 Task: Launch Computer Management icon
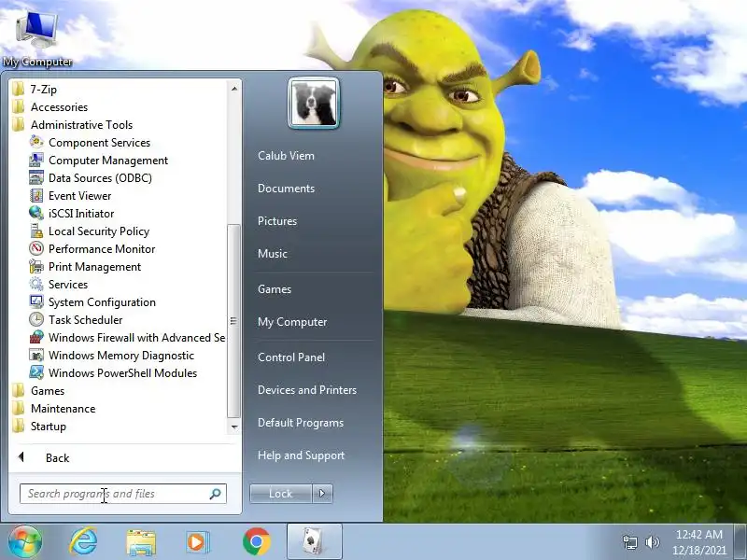(36, 160)
